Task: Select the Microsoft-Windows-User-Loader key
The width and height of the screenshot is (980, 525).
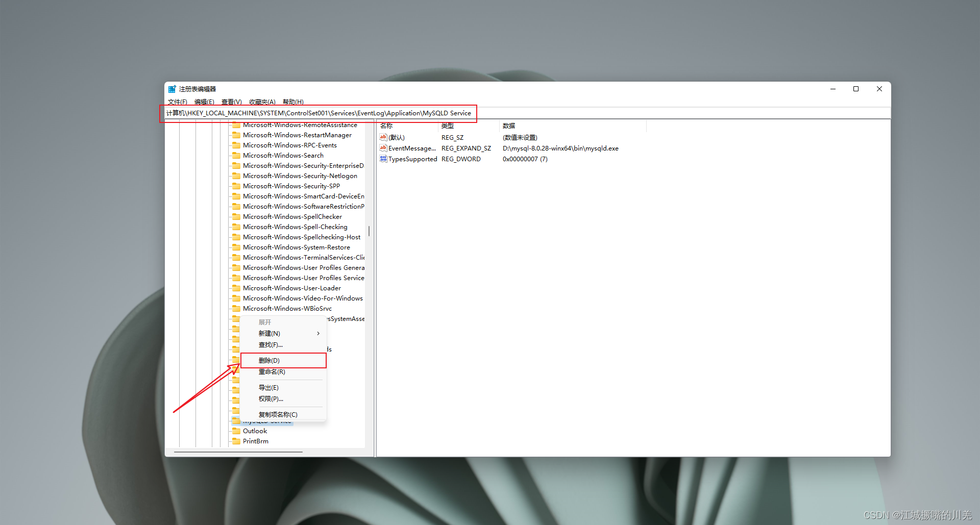Action: 292,288
